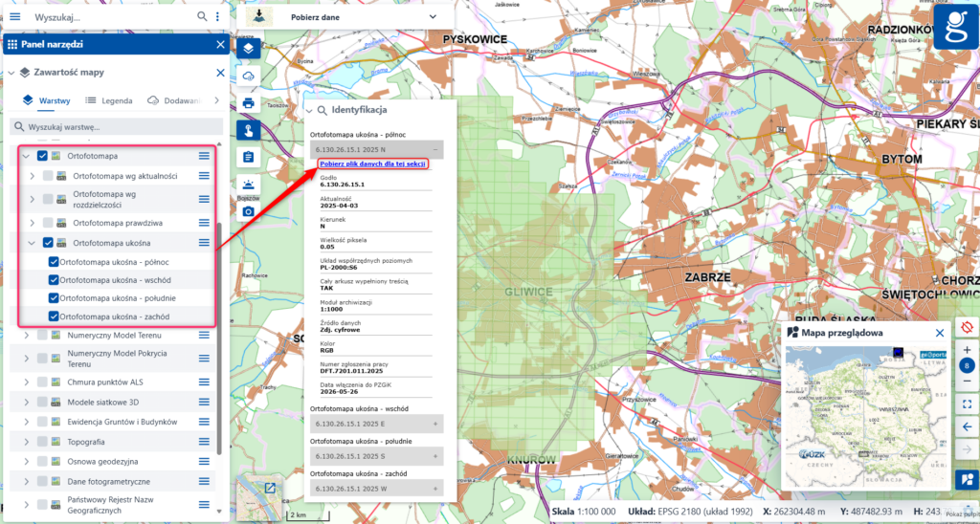Screen dimensions: 980x524
Task: Expand Ortofotomapa wg aktualności node
Action: point(32,176)
